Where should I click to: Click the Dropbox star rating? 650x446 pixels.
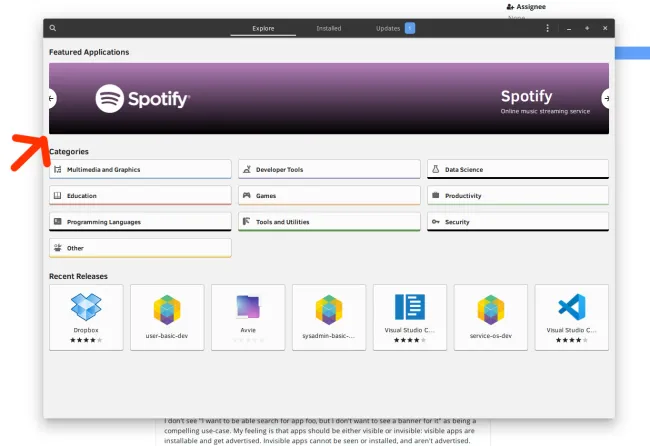[x=86, y=340]
